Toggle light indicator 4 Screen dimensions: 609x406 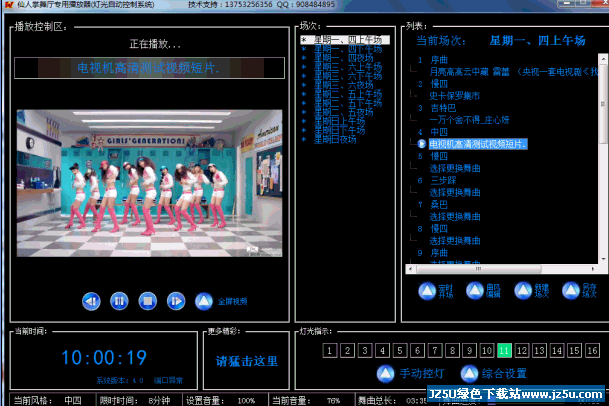(382, 351)
